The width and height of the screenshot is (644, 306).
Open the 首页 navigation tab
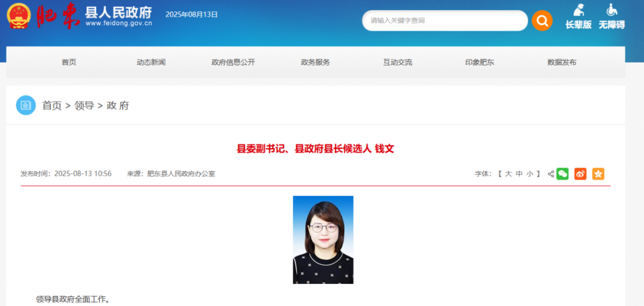[x=69, y=63]
